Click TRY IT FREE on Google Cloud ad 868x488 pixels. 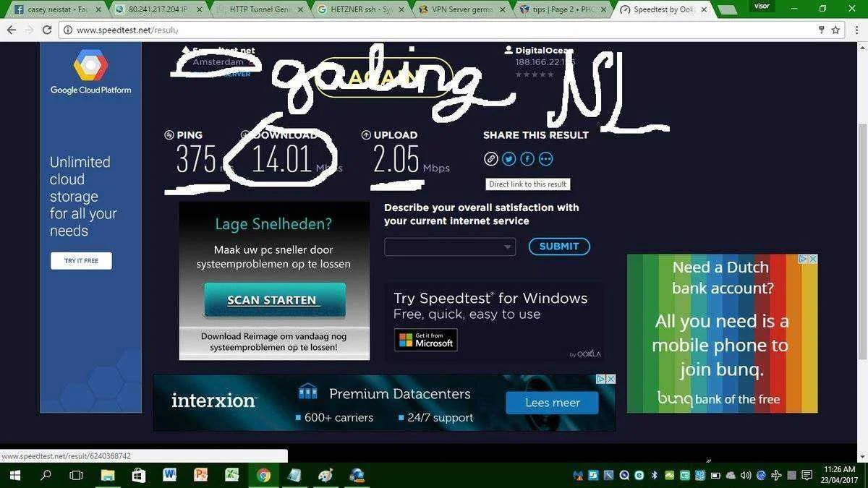pos(81,260)
